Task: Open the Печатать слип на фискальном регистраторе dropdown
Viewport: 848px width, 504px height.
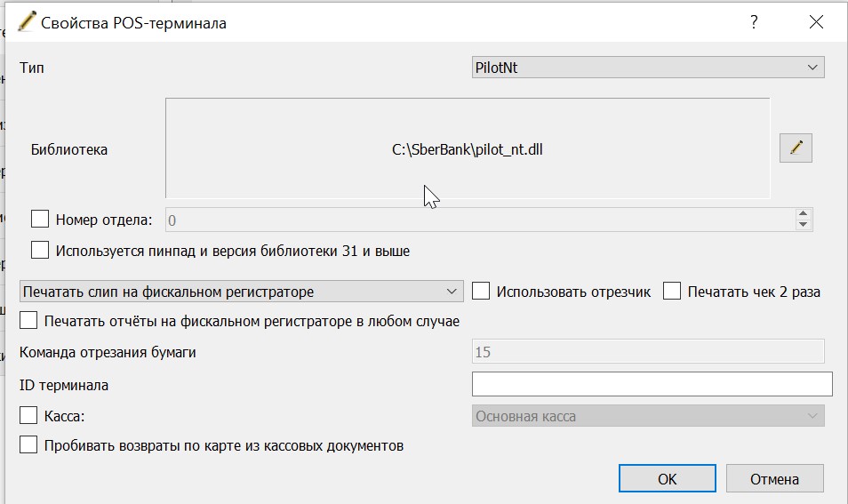Action: [x=241, y=292]
